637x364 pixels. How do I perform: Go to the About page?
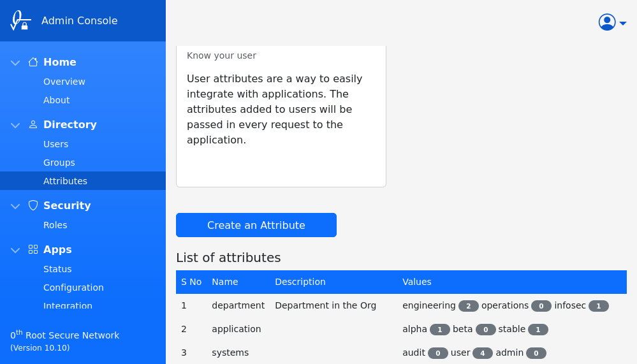57,100
